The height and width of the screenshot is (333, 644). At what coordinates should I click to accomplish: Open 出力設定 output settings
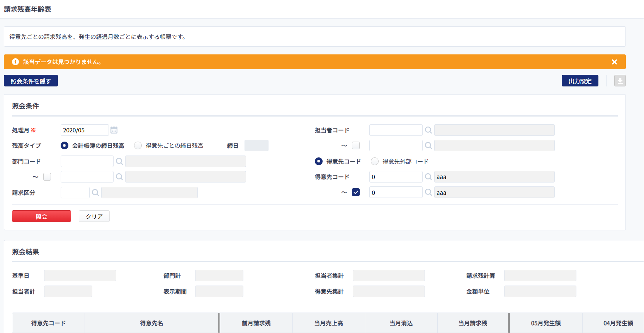[x=580, y=81]
